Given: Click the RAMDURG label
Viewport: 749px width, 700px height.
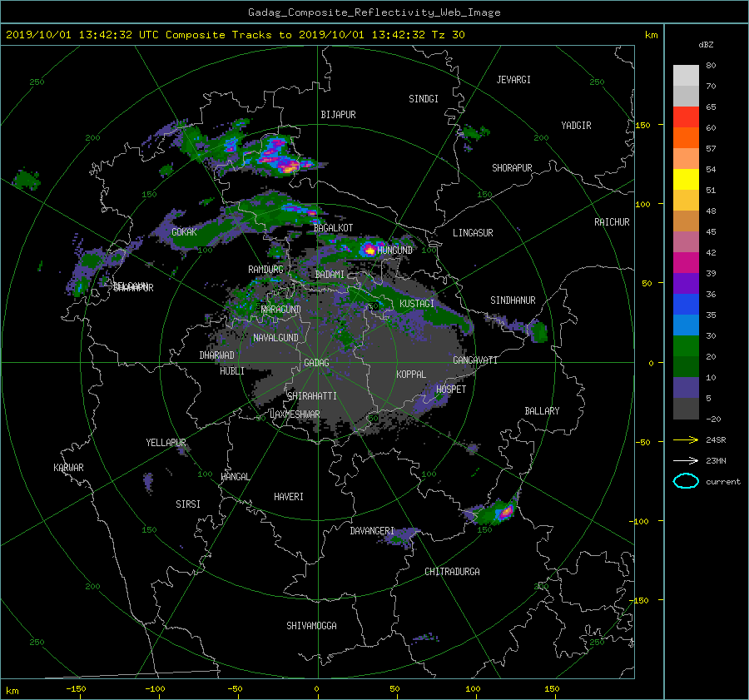Looking at the screenshot, I should pos(265,270).
